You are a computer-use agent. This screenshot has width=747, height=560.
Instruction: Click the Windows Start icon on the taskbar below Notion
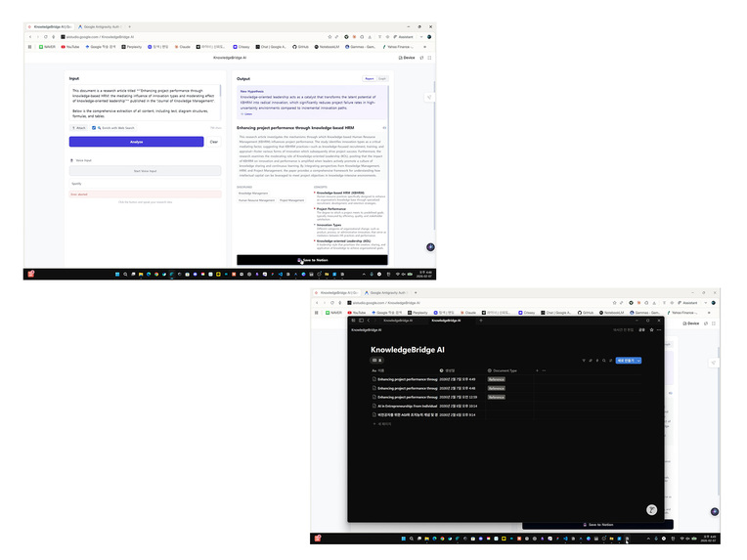click(x=404, y=538)
